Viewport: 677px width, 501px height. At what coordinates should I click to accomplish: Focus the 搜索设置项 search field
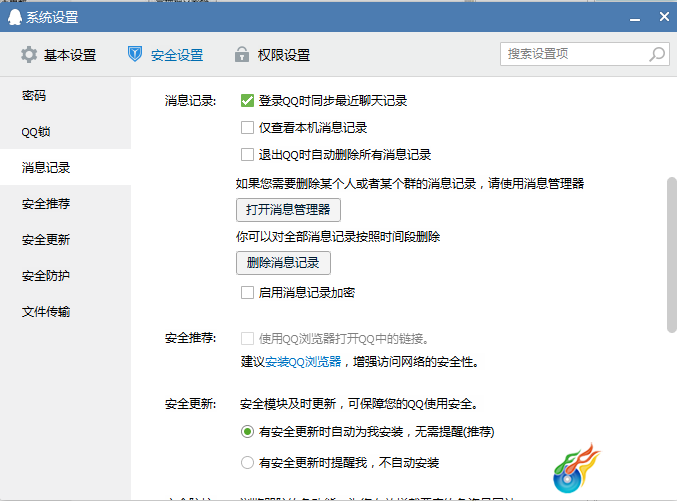pyautogui.click(x=585, y=54)
